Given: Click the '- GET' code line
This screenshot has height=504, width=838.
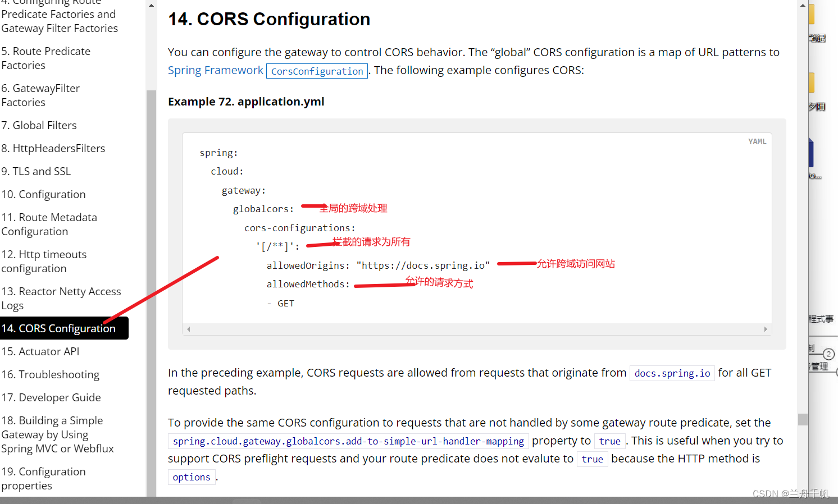Looking at the screenshot, I should 280,303.
